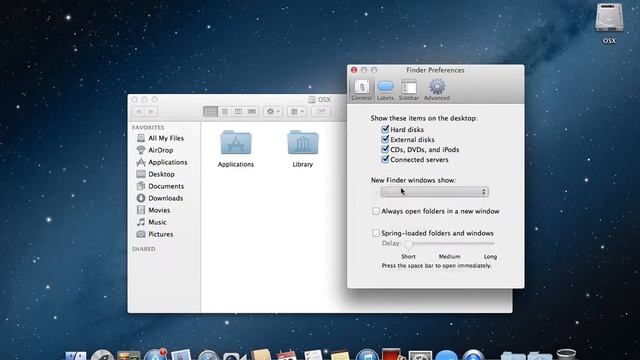The width and height of the screenshot is (640, 360).
Task: Open the Arrange menu in Finder toolbar
Action: (297, 111)
